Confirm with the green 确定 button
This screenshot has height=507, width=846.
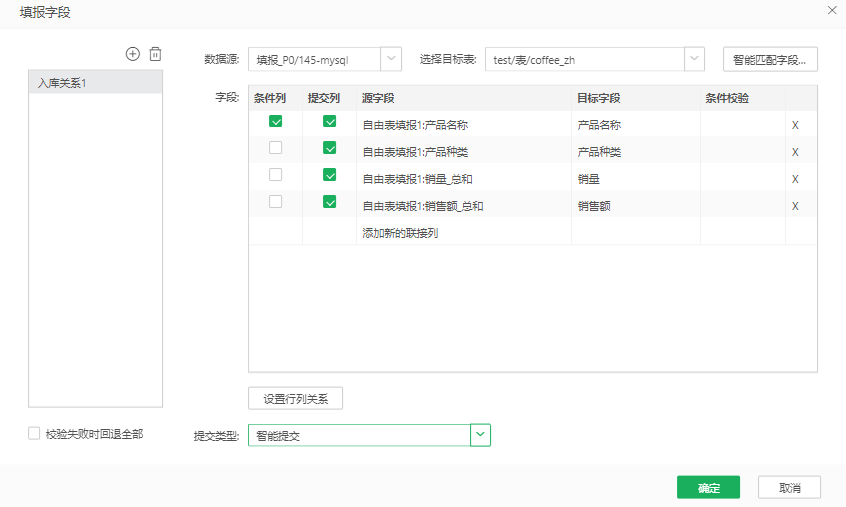pyautogui.click(x=708, y=488)
